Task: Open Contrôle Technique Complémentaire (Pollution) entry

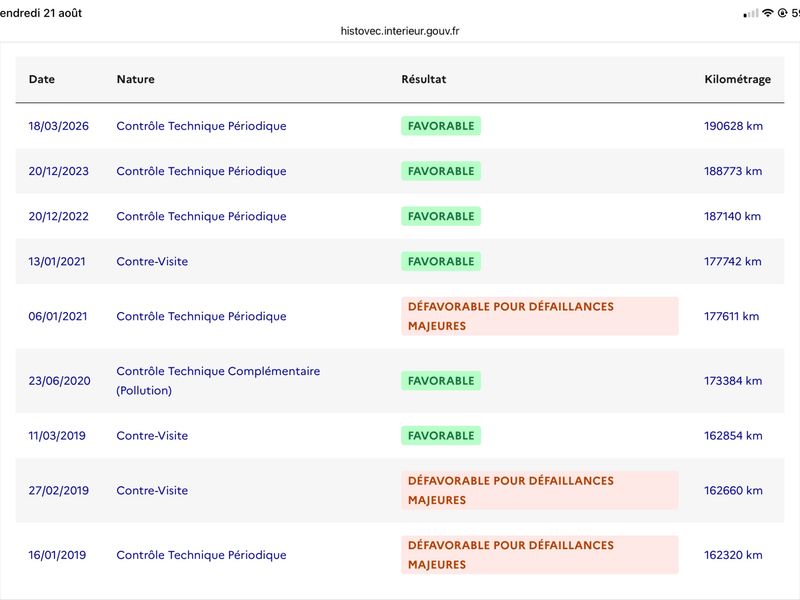Action: click(218, 381)
